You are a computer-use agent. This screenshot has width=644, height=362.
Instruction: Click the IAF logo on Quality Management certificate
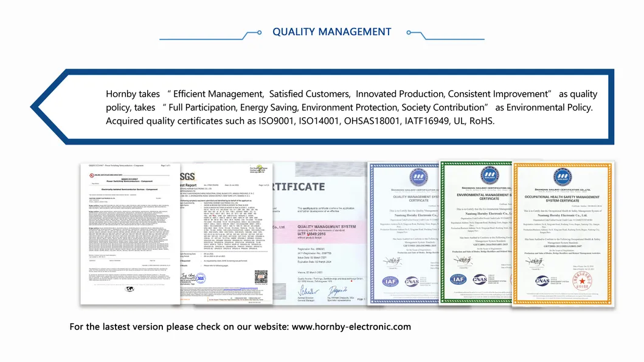click(390, 281)
